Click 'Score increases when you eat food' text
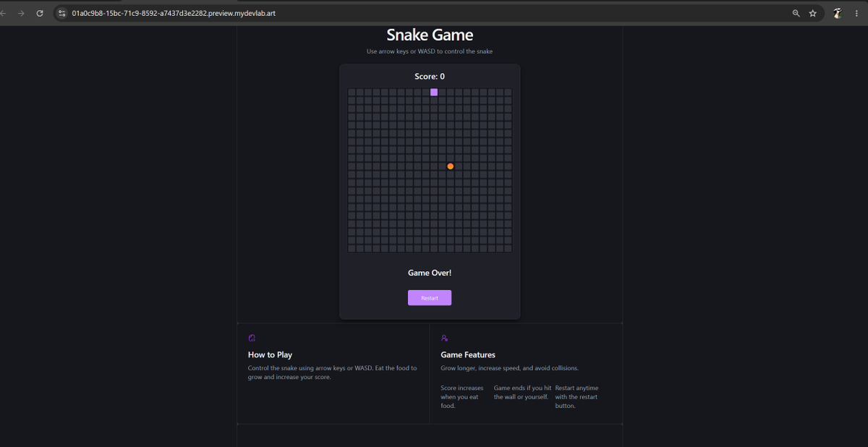The height and width of the screenshot is (447, 868). 462,397
